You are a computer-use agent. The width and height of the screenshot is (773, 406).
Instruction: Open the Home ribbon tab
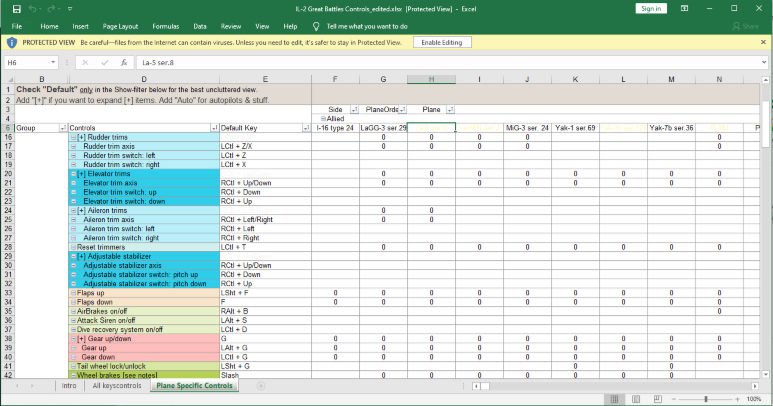click(49, 27)
